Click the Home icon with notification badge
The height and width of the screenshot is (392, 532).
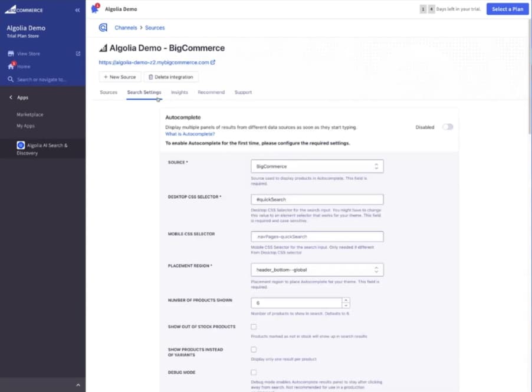(11, 66)
